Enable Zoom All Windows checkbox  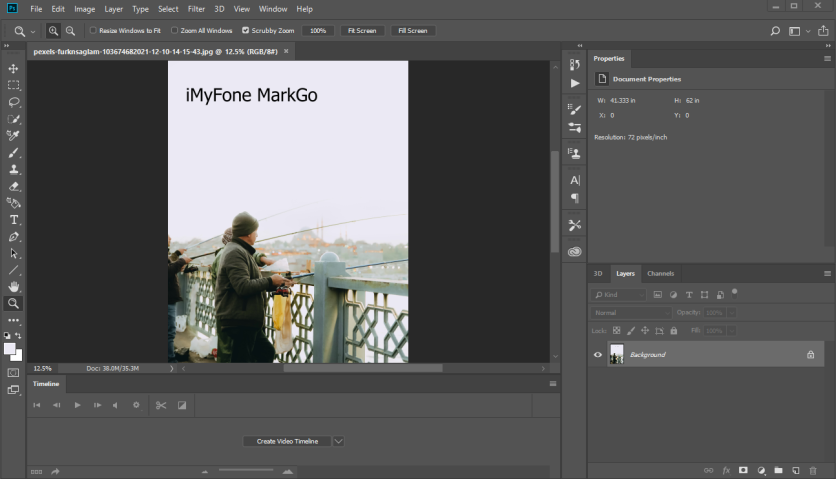(174, 30)
